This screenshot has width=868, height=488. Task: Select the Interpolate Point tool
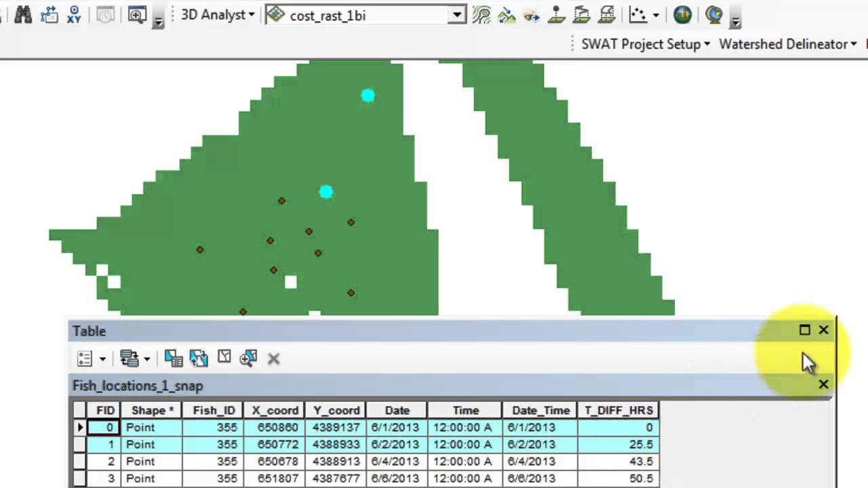tap(557, 14)
